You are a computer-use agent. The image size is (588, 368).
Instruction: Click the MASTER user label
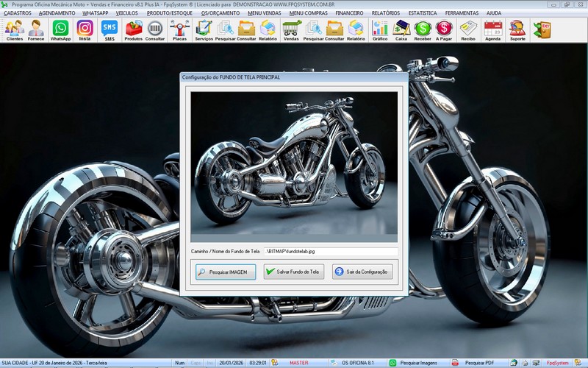coord(298,363)
